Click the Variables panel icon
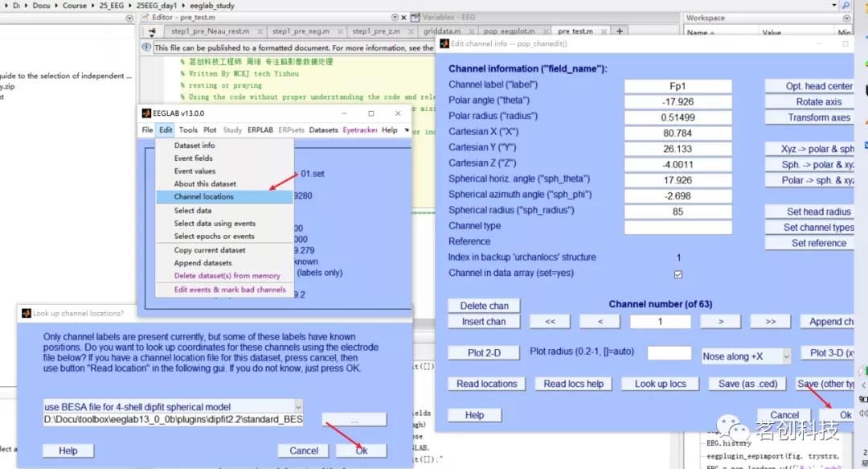The width and height of the screenshot is (868, 469). tap(416, 17)
